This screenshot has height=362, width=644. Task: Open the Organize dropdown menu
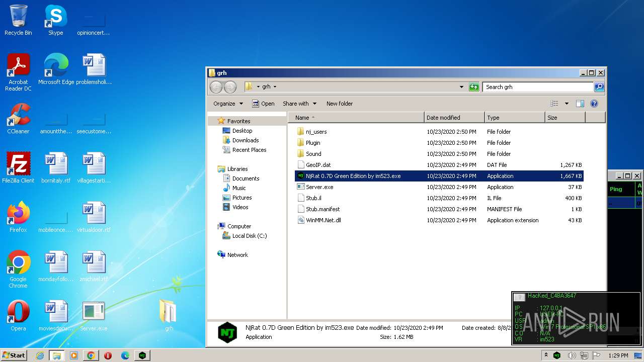(228, 104)
